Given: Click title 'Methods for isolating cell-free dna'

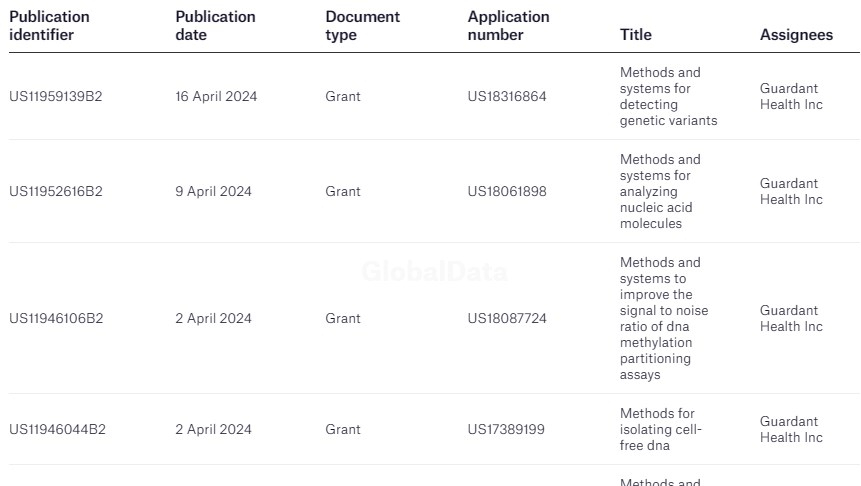Looking at the screenshot, I should [x=660, y=430].
